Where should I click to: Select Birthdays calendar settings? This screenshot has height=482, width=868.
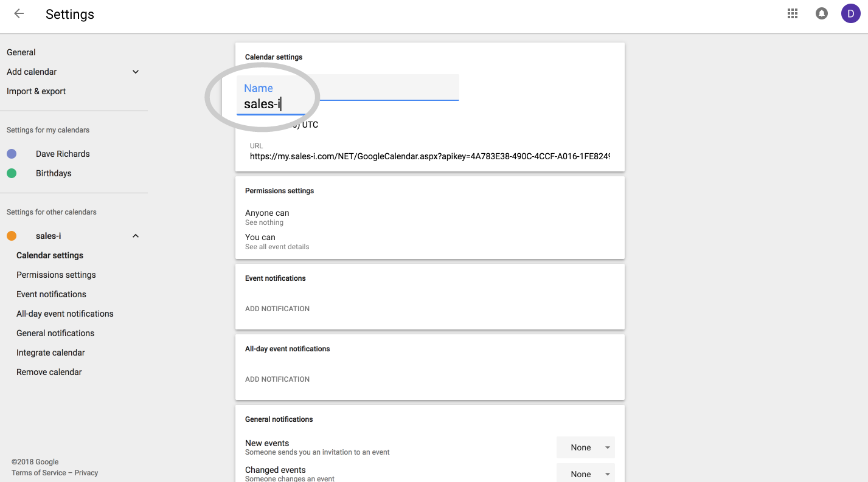54,173
